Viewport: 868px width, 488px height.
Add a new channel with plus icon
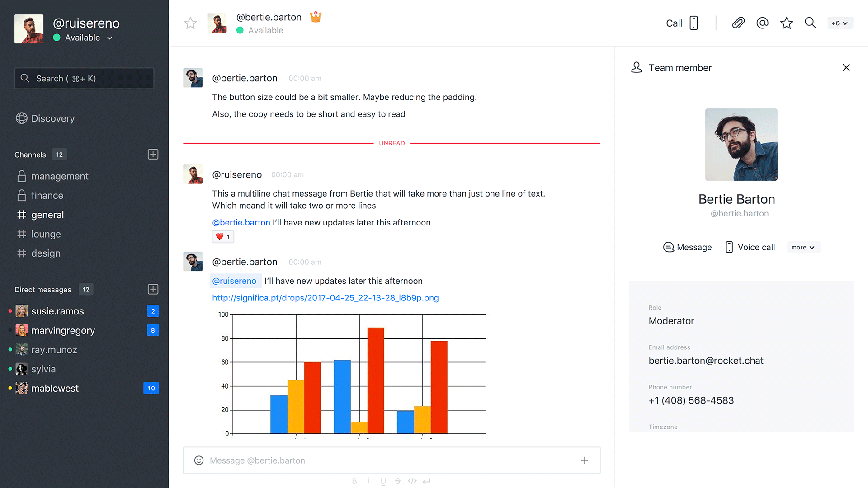(153, 155)
